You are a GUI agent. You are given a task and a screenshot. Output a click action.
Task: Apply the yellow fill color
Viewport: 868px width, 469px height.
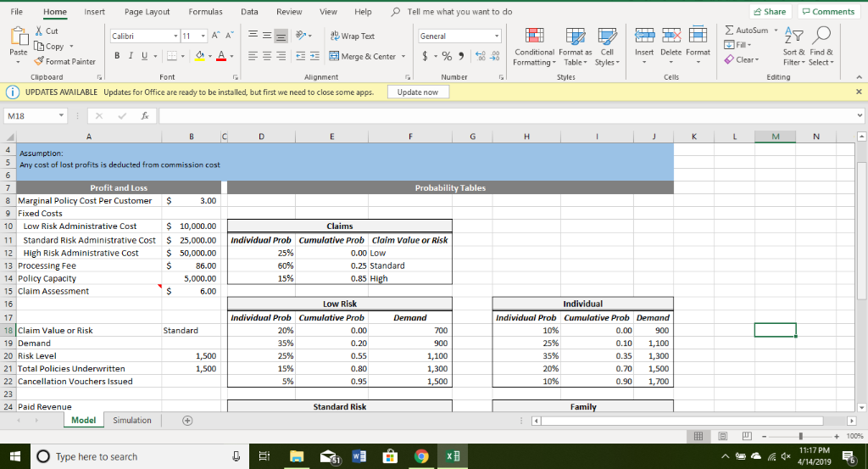click(200, 56)
